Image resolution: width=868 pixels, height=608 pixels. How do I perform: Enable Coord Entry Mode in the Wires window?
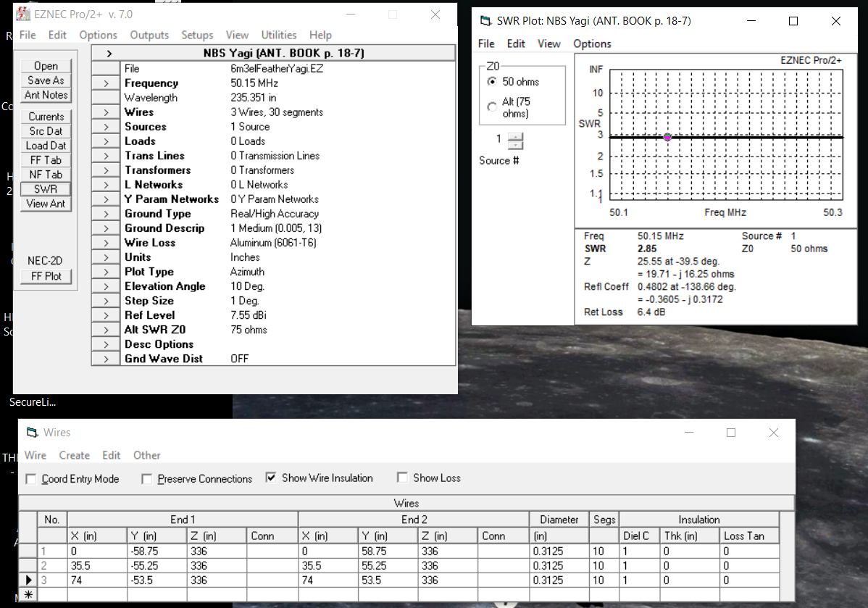(x=30, y=478)
